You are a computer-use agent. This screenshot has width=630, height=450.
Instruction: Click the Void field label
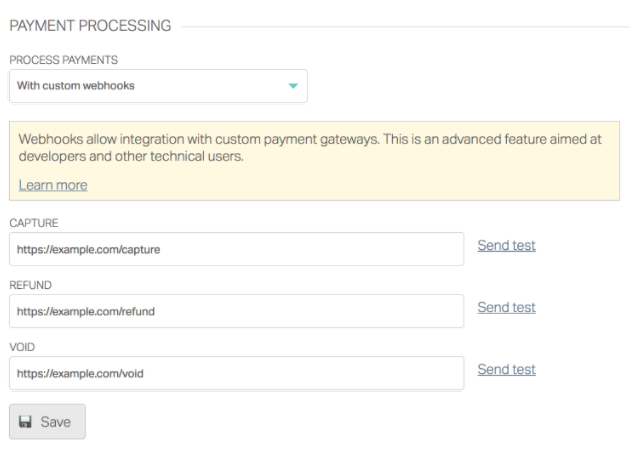pyautogui.click(x=23, y=348)
